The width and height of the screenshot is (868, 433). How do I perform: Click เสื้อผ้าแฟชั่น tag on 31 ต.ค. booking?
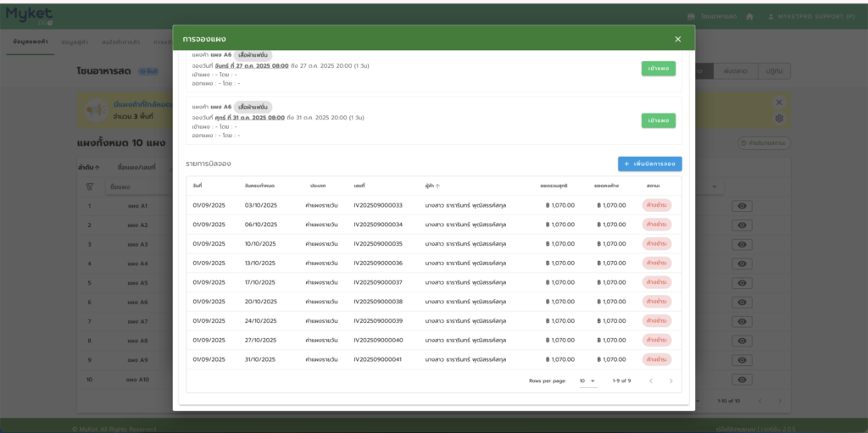(x=253, y=107)
